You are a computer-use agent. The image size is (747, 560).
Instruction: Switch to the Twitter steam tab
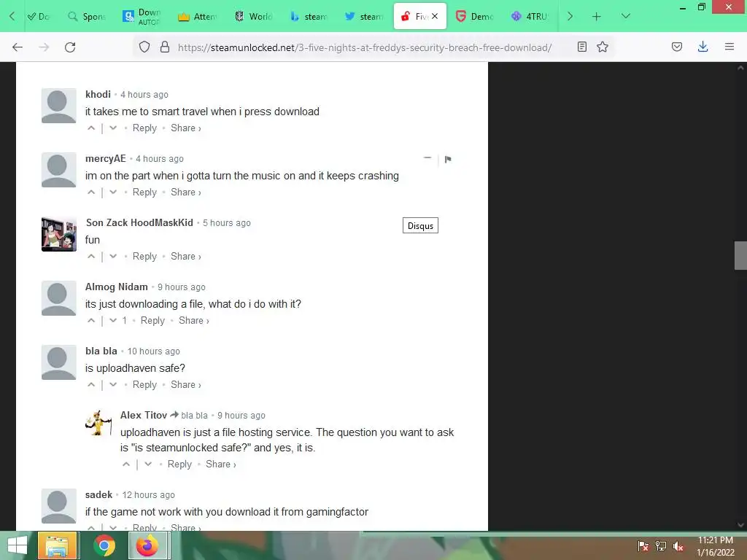tap(364, 17)
